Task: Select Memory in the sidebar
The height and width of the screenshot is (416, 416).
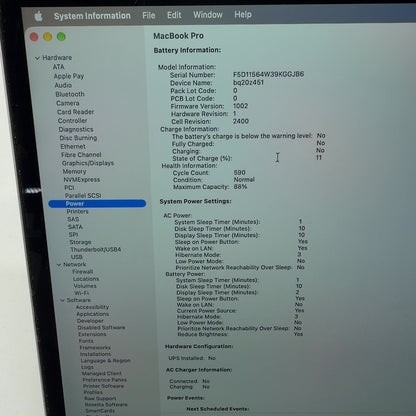Action: (75, 171)
